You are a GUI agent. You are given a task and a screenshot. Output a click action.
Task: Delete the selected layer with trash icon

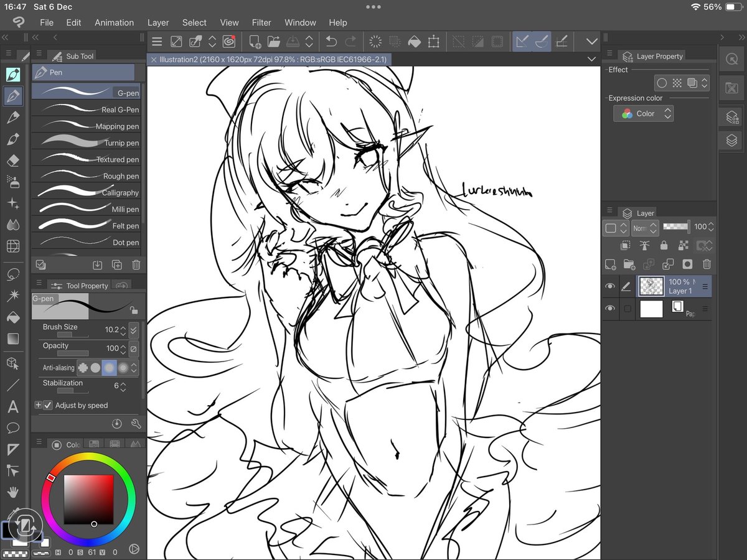(707, 264)
